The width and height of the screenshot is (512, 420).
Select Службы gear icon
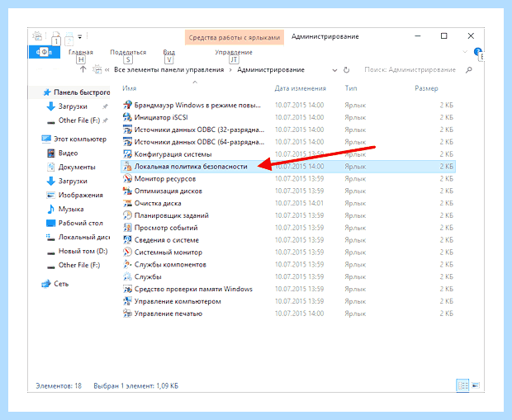point(127,276)
